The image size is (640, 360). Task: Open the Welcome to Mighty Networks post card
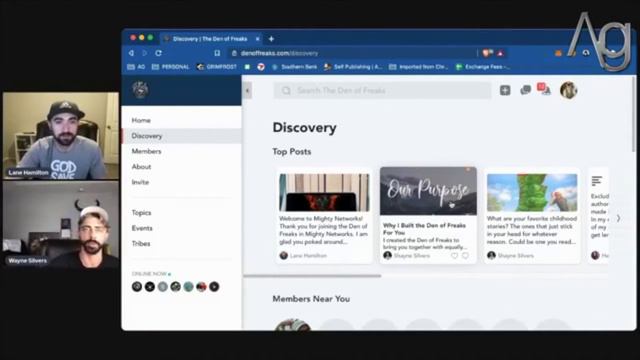click(324, 216)
